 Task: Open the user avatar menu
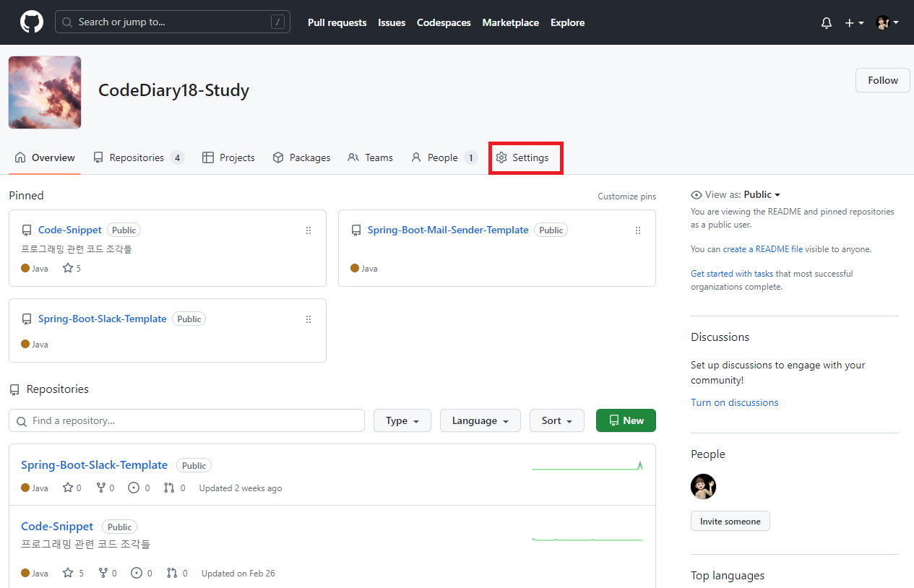887,23
